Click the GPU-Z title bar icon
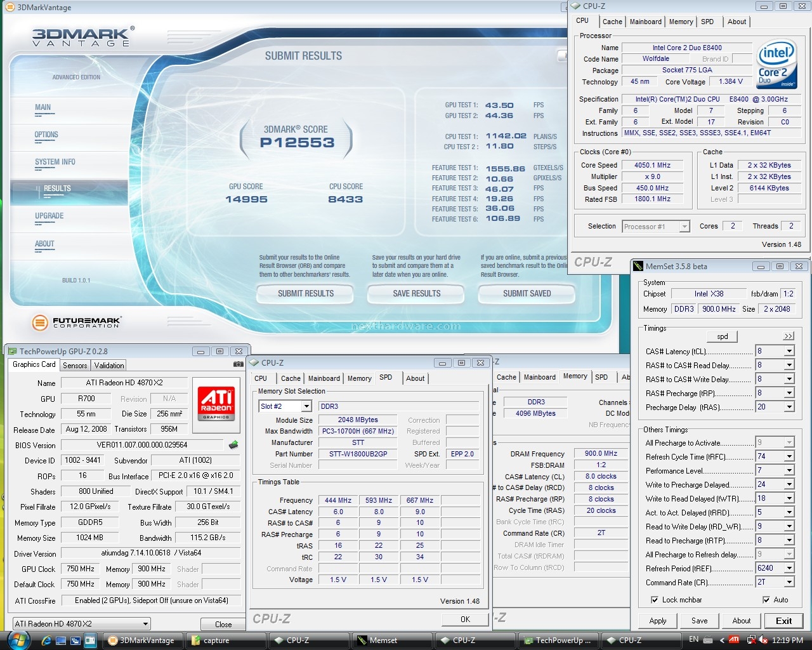Image resolution: width=812 pixels, height=650 pixels. point(12,351)
